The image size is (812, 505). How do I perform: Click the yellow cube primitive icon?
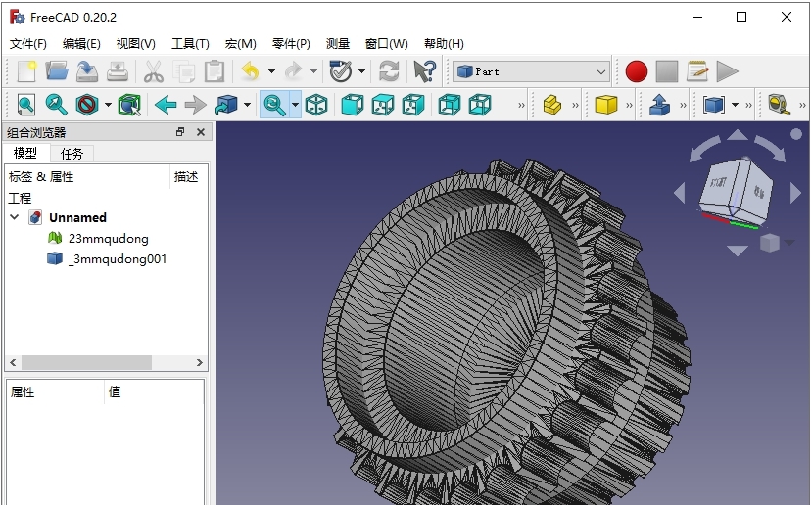pos(606,105)
